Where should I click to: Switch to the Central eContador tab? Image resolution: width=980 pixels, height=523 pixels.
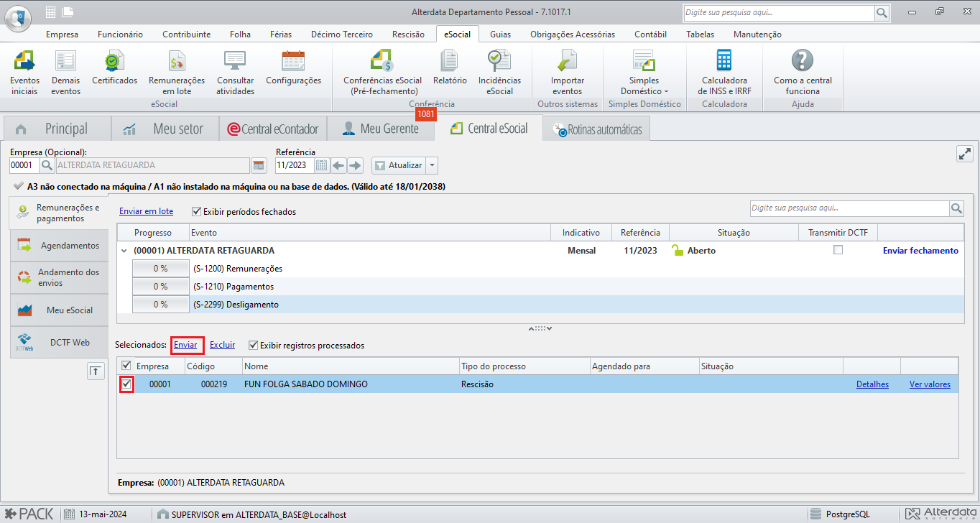click(273, 129)
